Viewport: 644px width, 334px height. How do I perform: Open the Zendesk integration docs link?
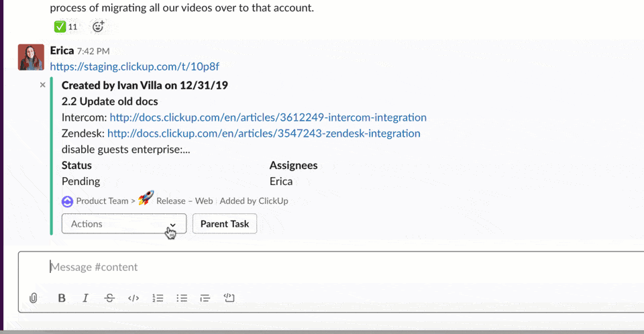264,133
